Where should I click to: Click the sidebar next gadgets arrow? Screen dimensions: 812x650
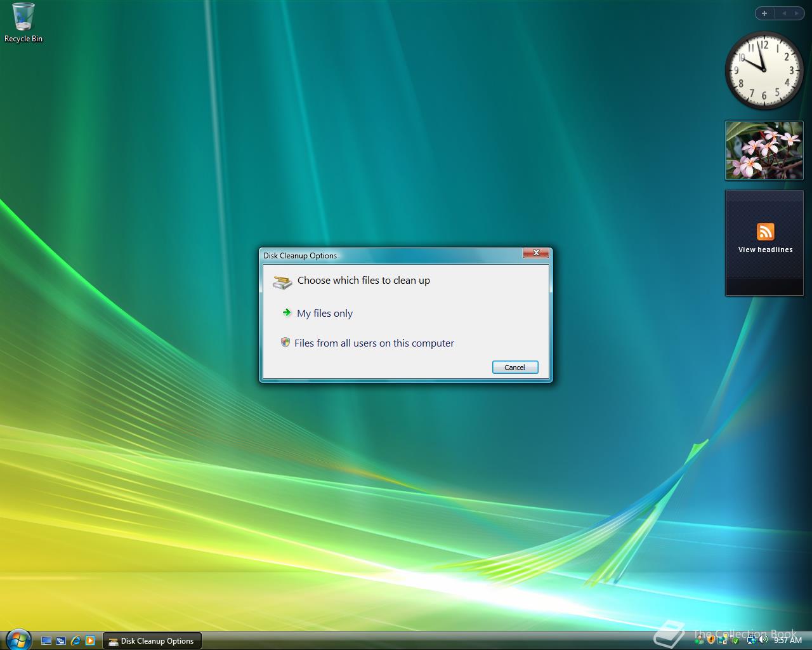tap(796, 13)
